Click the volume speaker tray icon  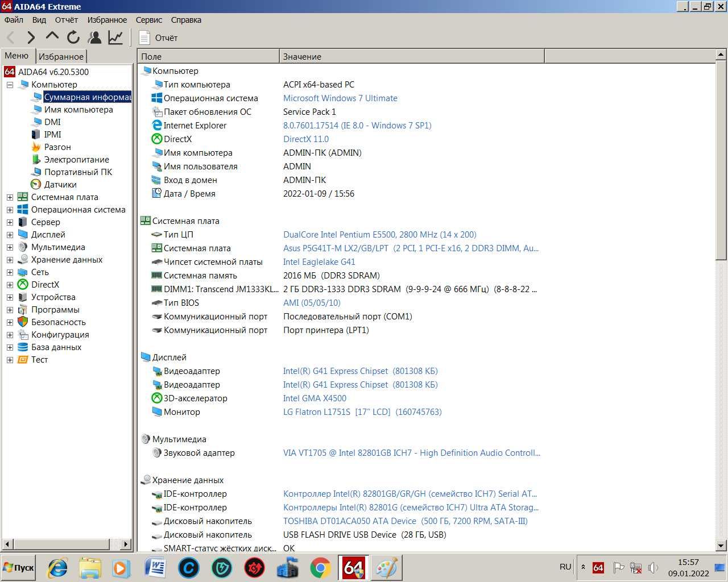point(653,567)
